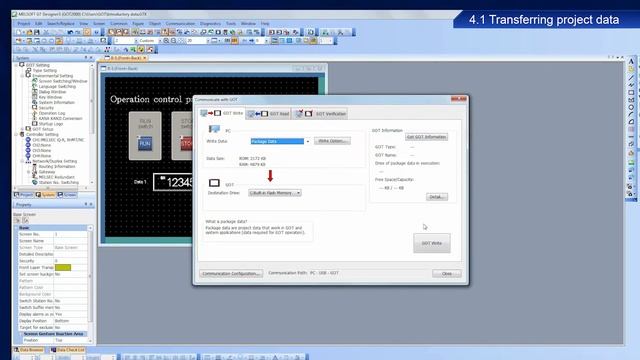Screen dimensions: 640x360
Task: Select the Rectangle figure tool in right toolbar
Action: [x=631, y=92]
